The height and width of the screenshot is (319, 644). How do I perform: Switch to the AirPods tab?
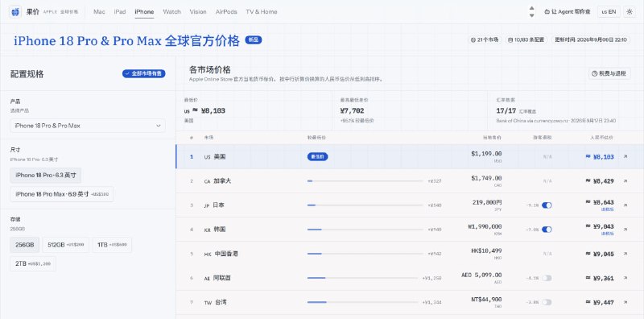[226, 12]
